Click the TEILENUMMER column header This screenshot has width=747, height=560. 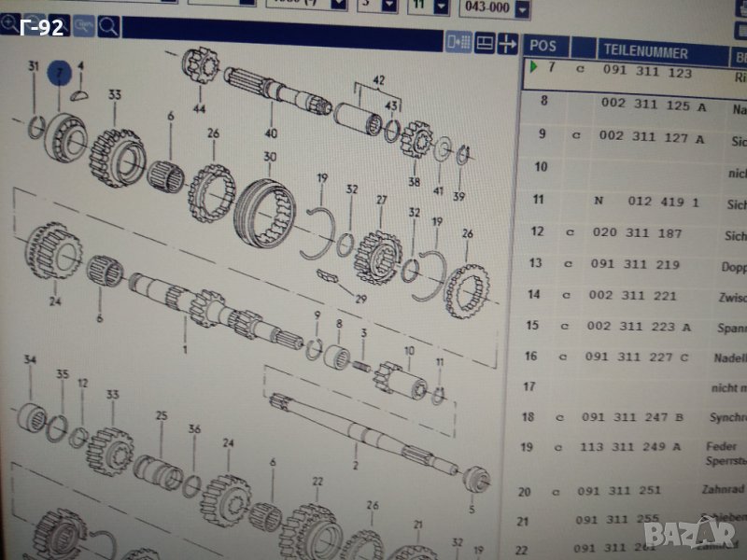pyautogui.click(x=645, y=52)
